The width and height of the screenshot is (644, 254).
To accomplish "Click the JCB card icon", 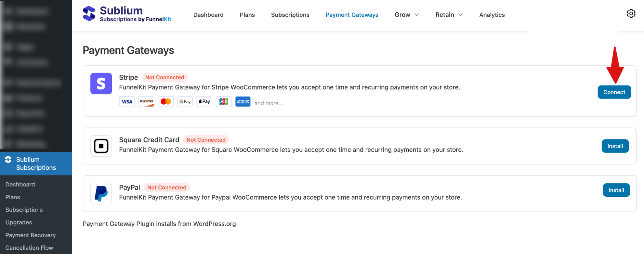I will (x=223, y=101).
